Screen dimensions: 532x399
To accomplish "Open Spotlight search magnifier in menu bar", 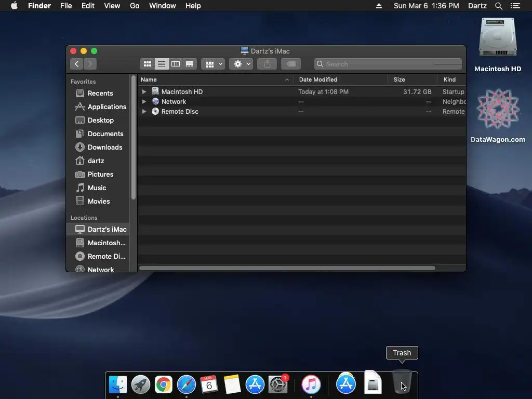I will (498, 6).
